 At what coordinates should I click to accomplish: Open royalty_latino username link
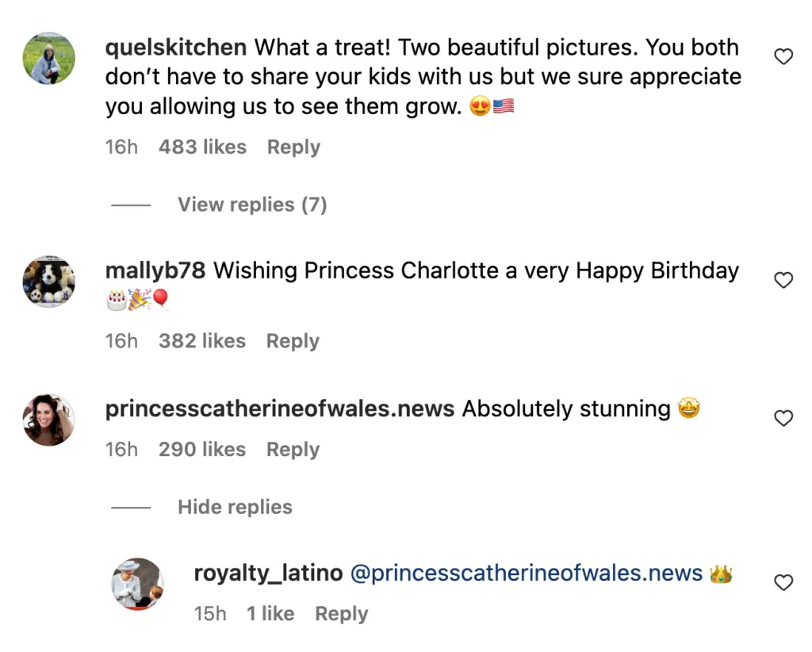click(268, 573)
